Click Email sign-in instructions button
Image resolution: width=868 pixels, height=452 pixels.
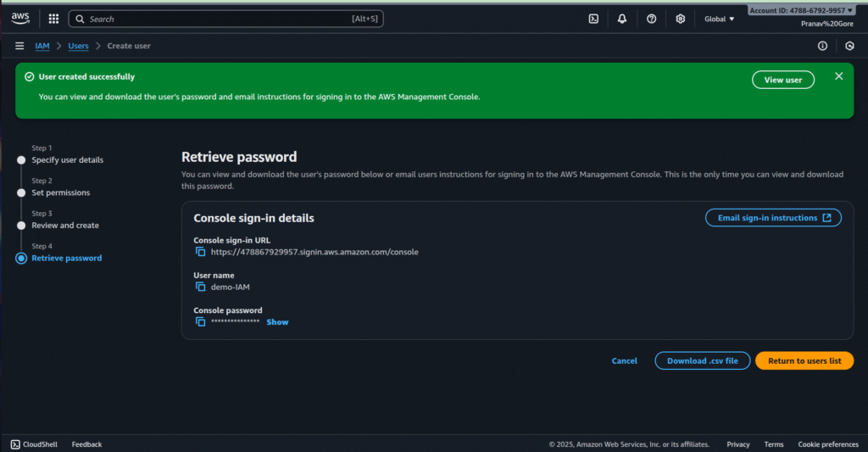[x=773, y=218]
